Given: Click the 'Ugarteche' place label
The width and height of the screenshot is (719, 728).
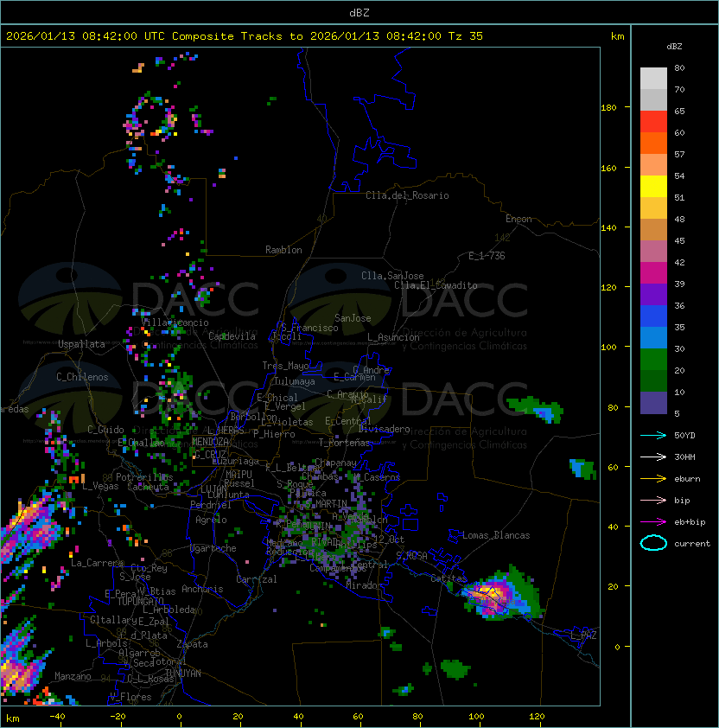Looking at the screenshot, I should point(213,548).
